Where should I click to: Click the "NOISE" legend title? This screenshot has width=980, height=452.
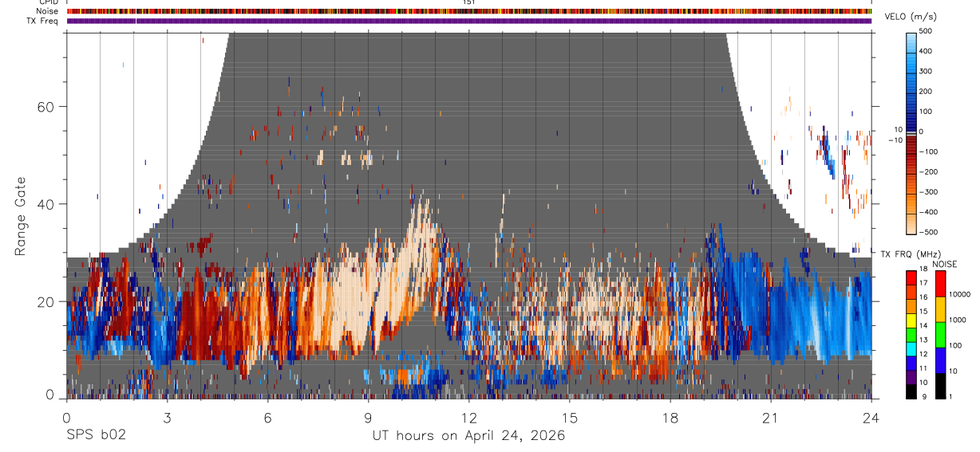click(946, 264)
